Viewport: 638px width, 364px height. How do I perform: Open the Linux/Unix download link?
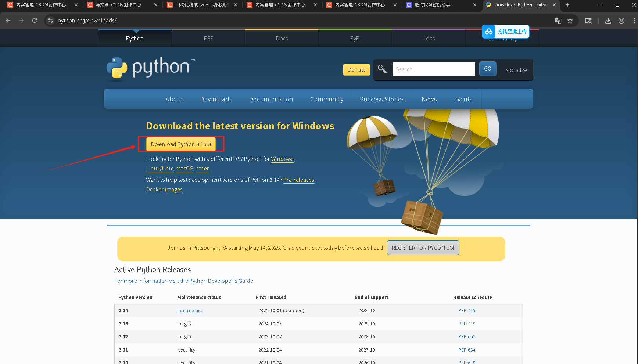159,169
